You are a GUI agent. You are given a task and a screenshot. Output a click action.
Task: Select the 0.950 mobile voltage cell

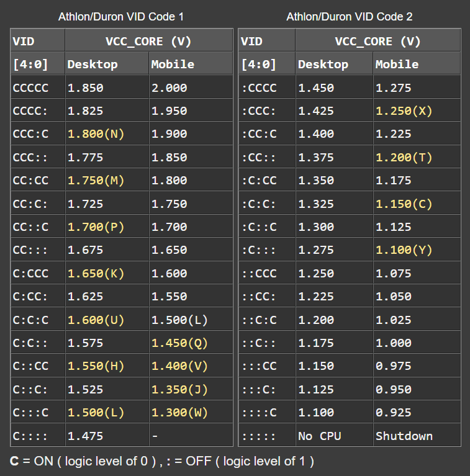pos(417,390)
